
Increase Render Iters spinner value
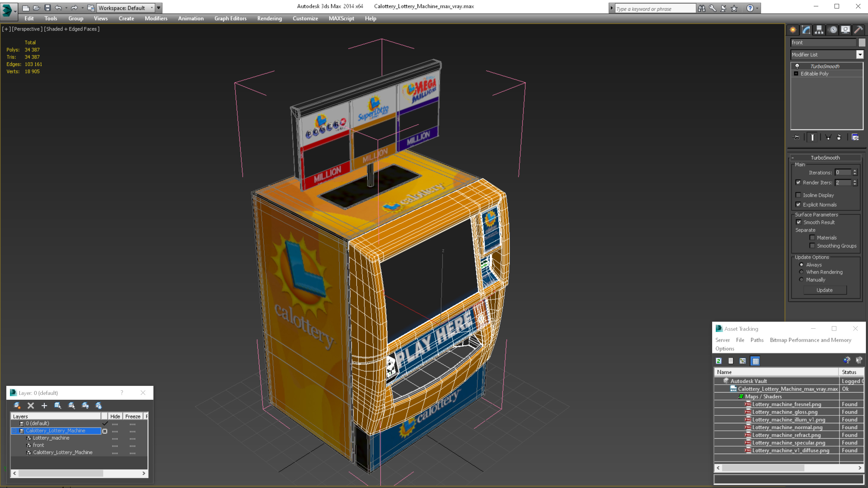click(855, 181)
